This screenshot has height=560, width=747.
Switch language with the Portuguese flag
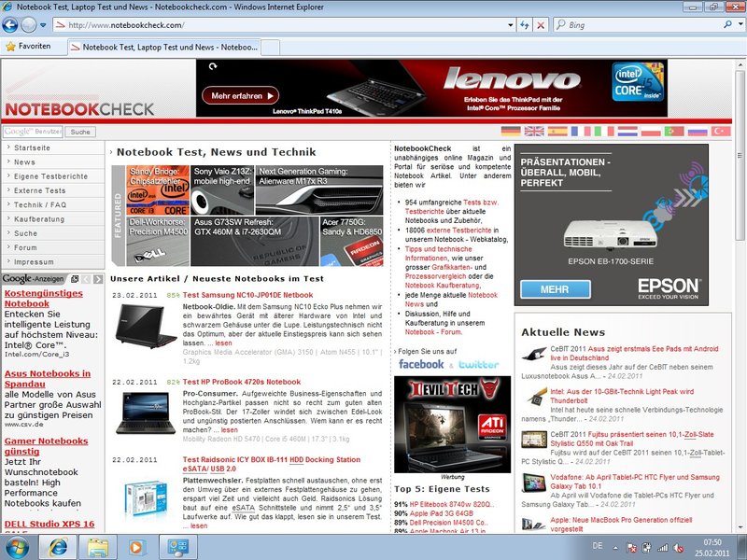tap(674, 131)
